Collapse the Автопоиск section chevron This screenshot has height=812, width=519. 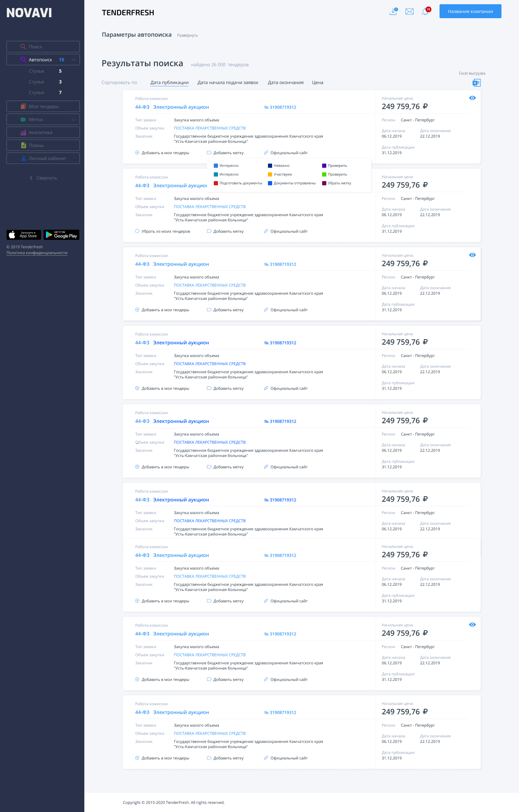point(73,59)
